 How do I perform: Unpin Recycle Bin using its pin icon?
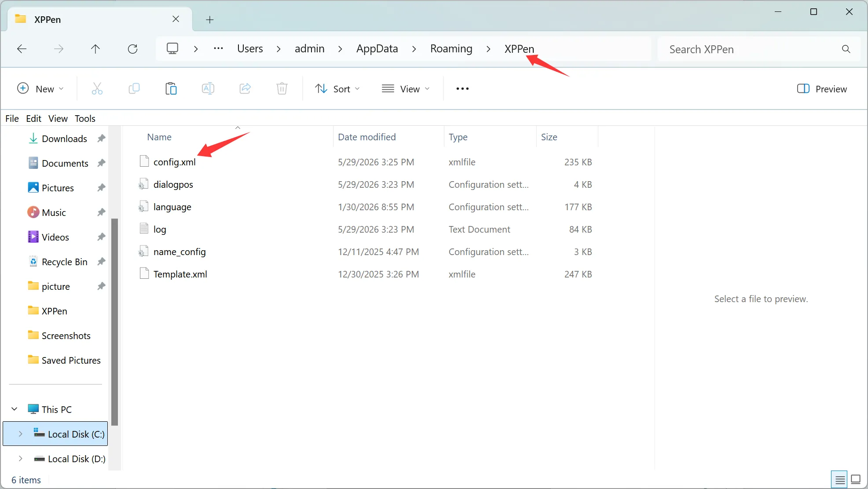(101, 262)
